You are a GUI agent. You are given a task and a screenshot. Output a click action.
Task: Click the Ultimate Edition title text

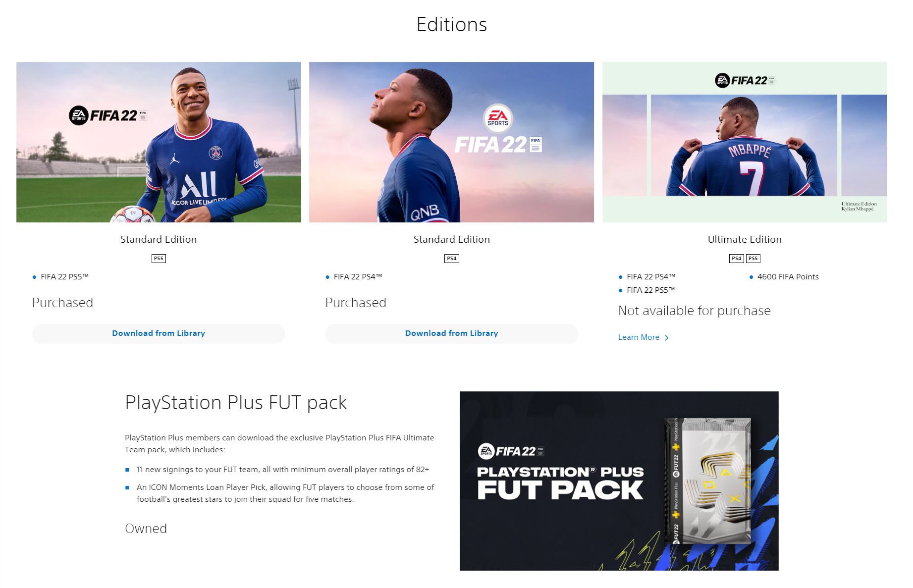pyautogui.click(x=745, y=239)
